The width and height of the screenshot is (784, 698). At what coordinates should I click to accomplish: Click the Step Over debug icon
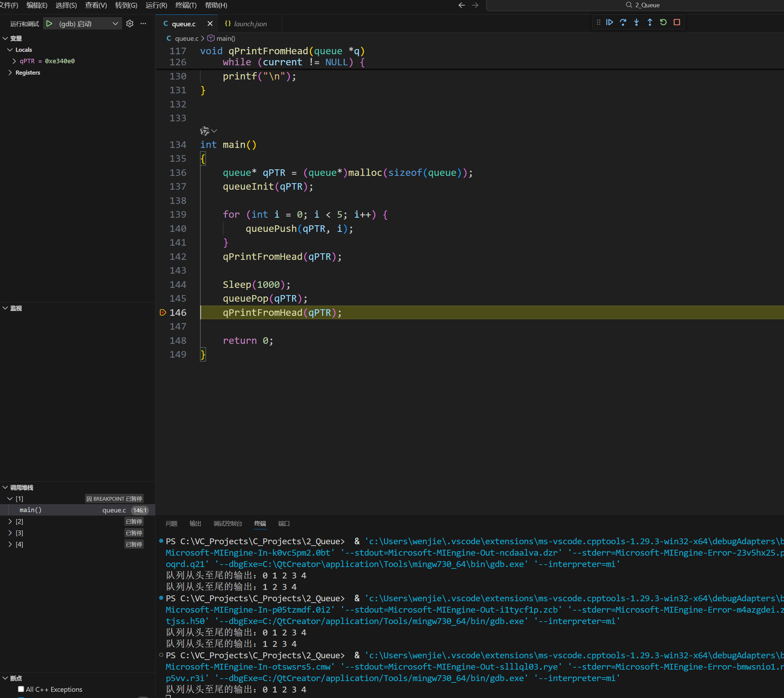coord(623,22)
